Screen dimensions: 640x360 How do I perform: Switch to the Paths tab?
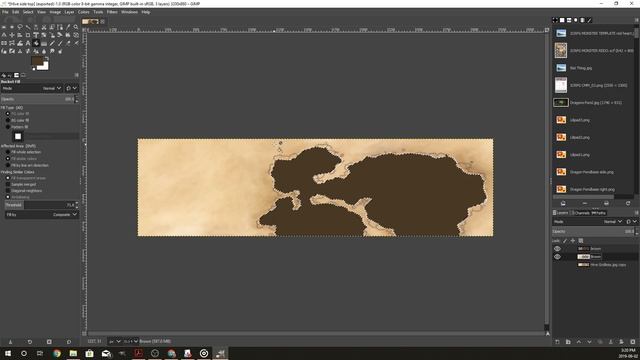[599, 213]
